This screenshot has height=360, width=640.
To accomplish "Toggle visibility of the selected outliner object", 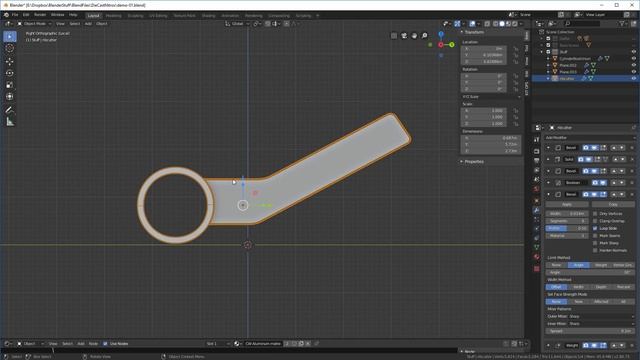I will click(633, 78).
